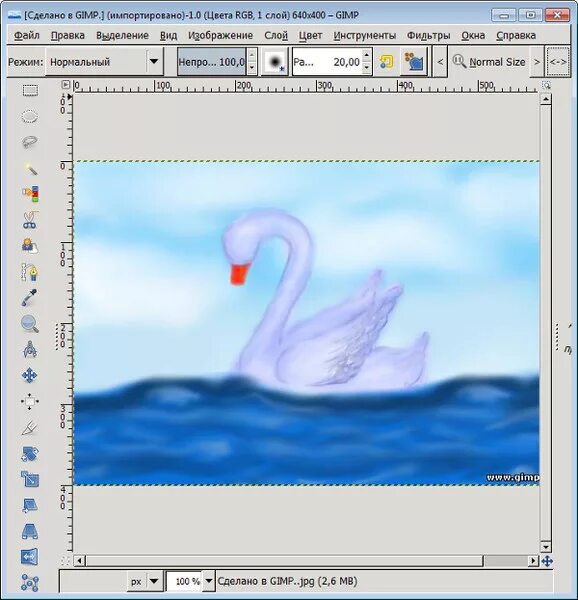The image size is (578, 600).
Task: Open the Правка menu
Action: coord(68,36)
